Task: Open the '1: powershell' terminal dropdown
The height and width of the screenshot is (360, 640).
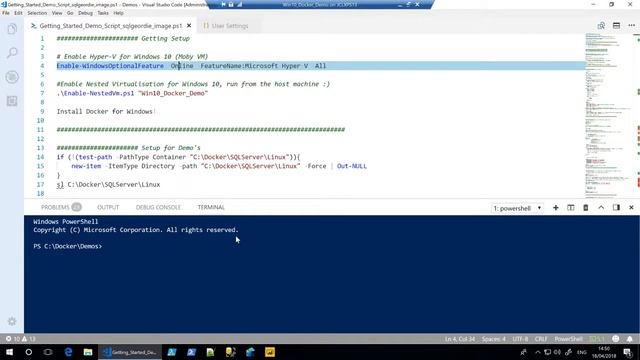Action: click(x=517, y=208)
